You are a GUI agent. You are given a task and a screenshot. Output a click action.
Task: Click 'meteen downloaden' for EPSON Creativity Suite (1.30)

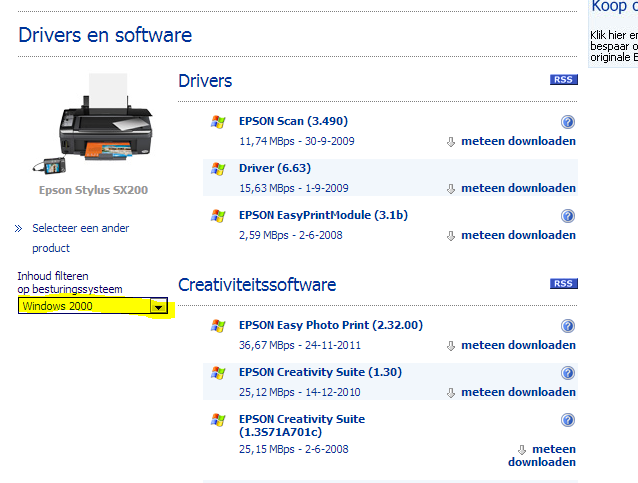[518, 392]
